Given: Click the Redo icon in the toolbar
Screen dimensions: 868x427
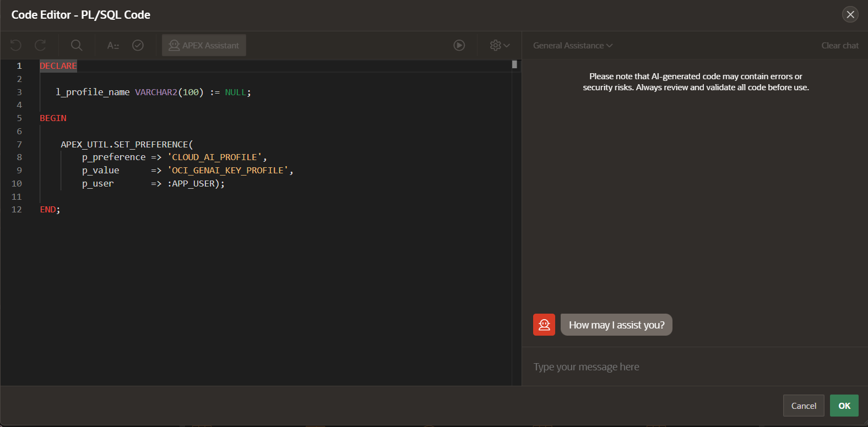Looking at the screenshot, I should 40,45.
